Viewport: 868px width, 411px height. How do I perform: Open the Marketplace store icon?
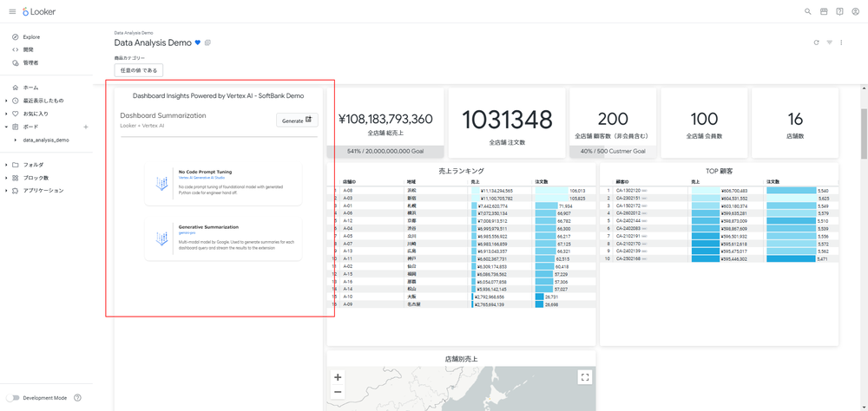824,11
